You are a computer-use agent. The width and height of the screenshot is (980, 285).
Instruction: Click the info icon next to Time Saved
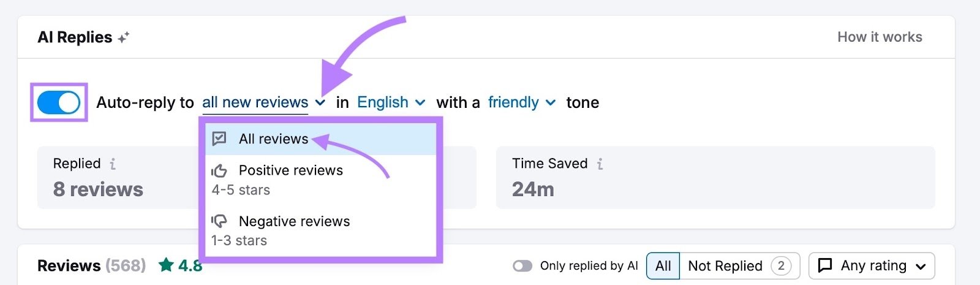click(600, 164)
